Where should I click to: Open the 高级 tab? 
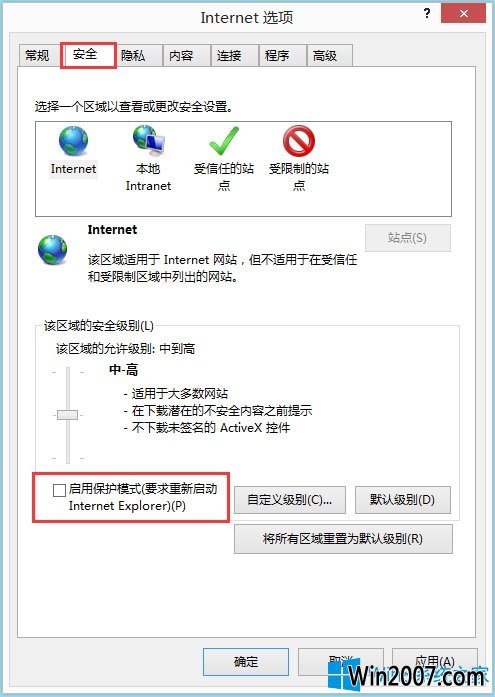point(325,56)
